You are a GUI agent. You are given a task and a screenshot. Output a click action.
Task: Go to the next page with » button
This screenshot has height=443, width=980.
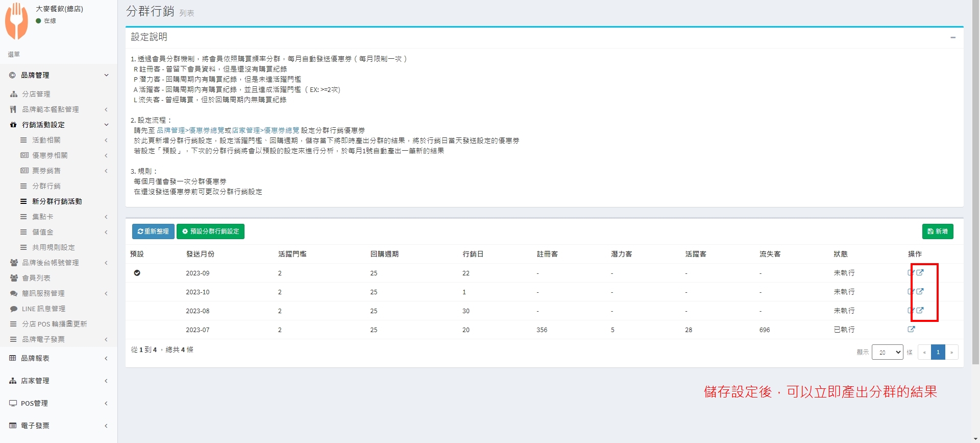coord(951,352)
